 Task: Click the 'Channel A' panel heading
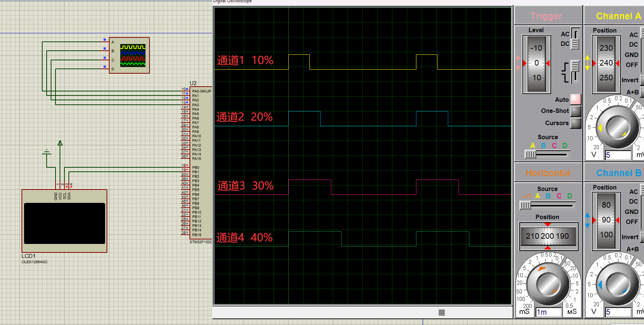pyautogui.click(x=618, y=16)
